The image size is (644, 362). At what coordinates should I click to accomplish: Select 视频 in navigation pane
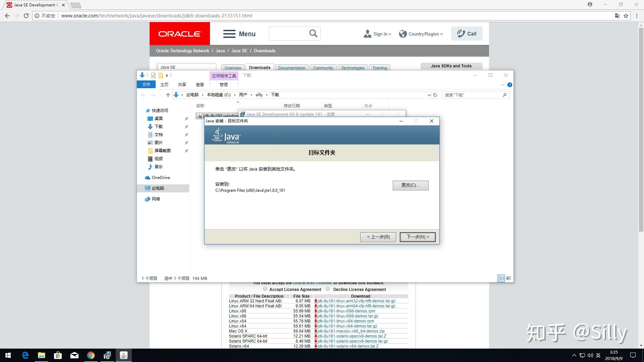click(158, 159)
